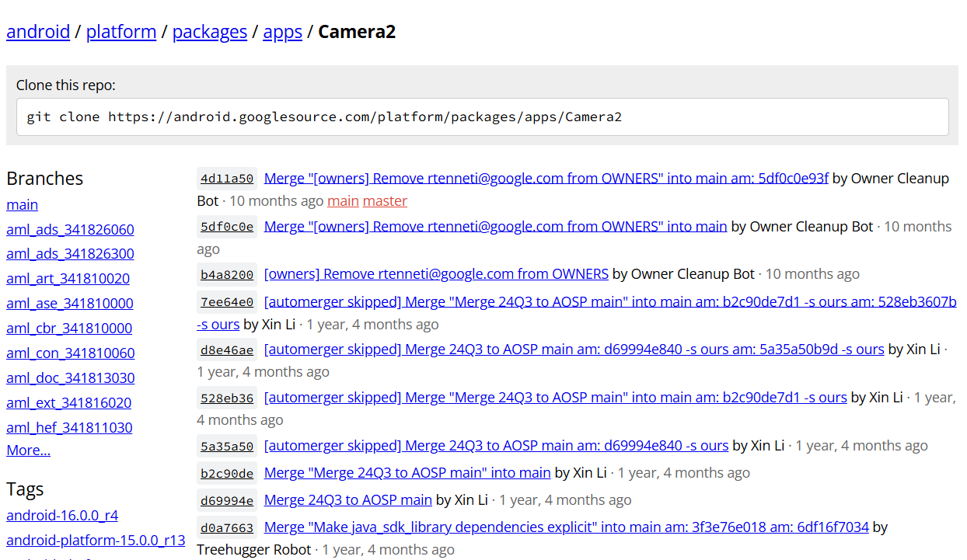Open tag android-platform-15.0.0_r13
967x560 pixels.
click(x=96, y=540)
